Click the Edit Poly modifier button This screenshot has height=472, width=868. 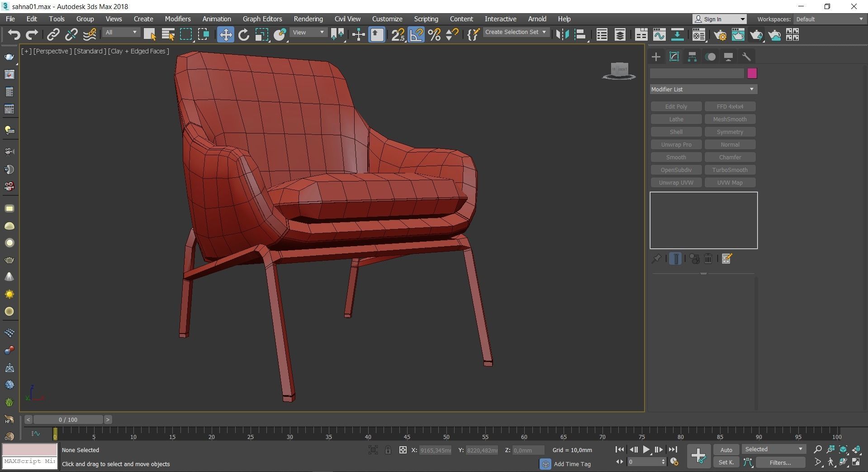point(676,107)
